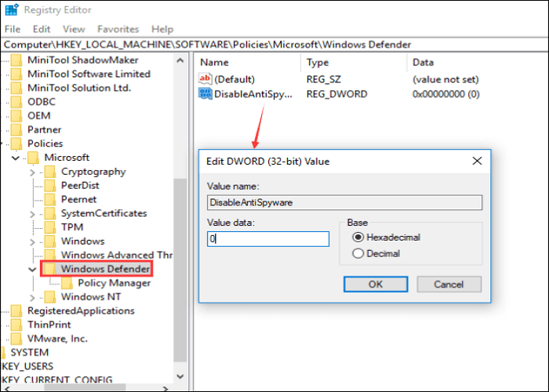Viewport: 549px width, 392px height.
Task: Expand the Cryptography key
Action: tap(32, 172)
